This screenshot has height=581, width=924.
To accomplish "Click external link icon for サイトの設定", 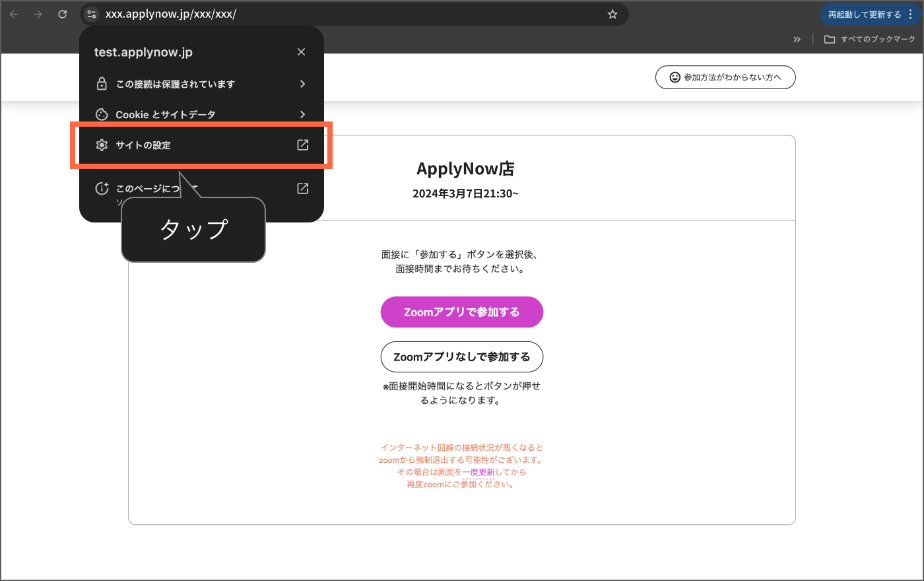I will pos(303,145).
